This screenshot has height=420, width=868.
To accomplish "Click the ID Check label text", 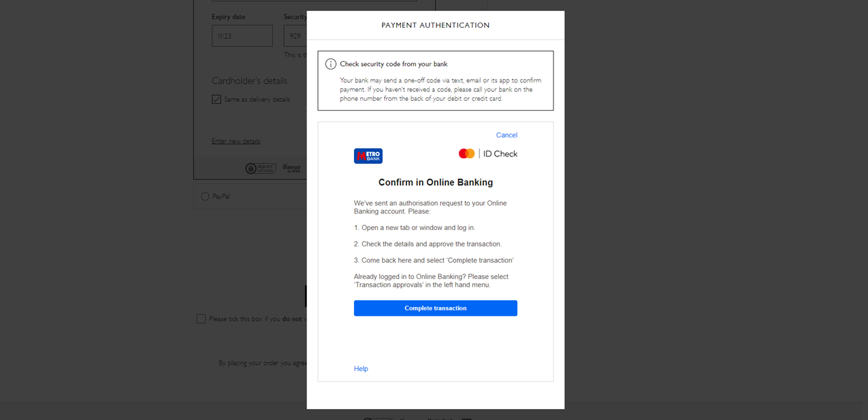I will (x=500, y=154).
